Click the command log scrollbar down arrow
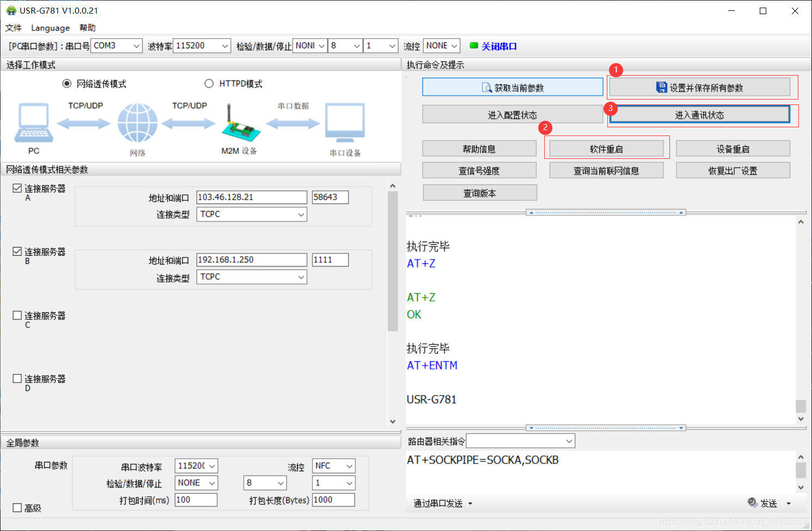This screenshot has height=531, width=812. (801, 419)
